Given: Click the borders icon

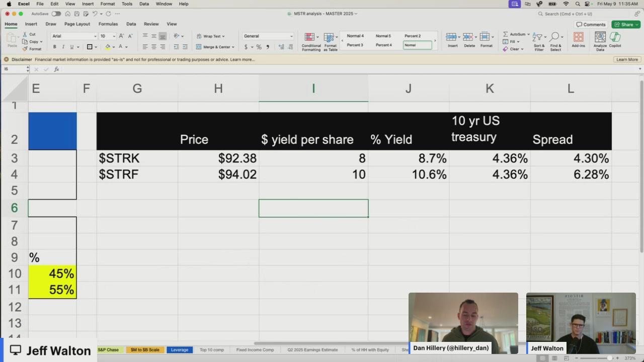Looking at the screenshot, I should point(90,47).
